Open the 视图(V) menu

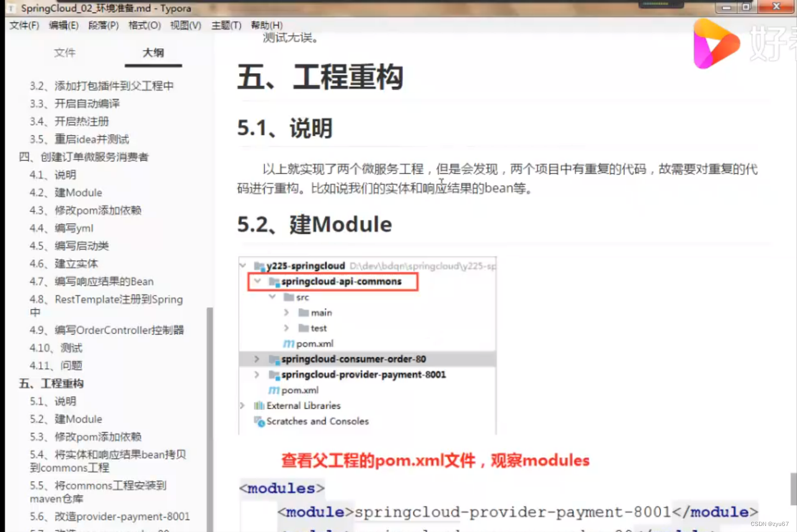click(185, 25)
